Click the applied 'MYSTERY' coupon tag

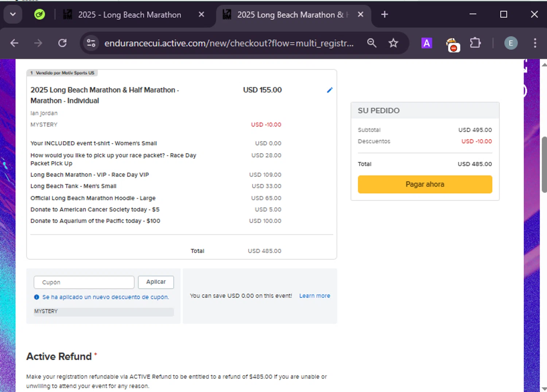pos(104,311)
